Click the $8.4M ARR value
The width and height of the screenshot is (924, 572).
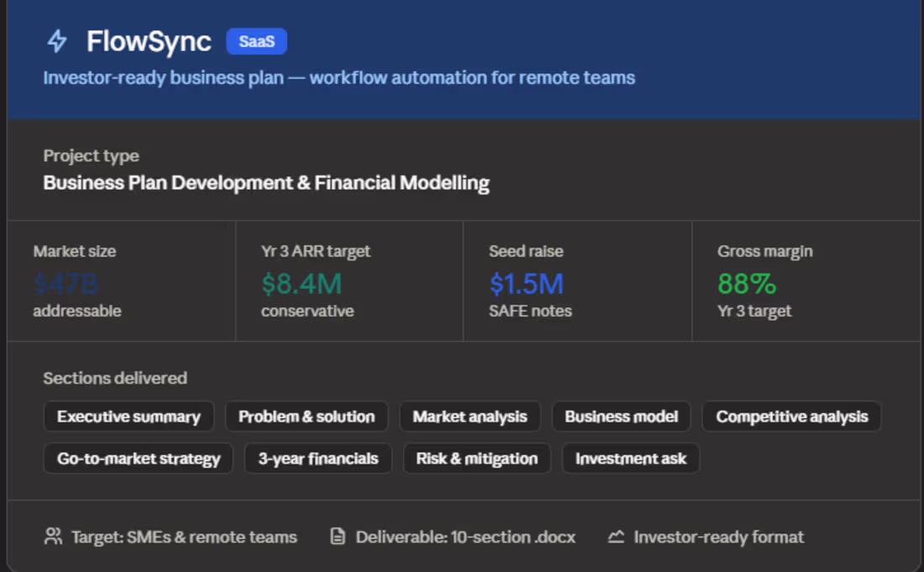(301, 284)
